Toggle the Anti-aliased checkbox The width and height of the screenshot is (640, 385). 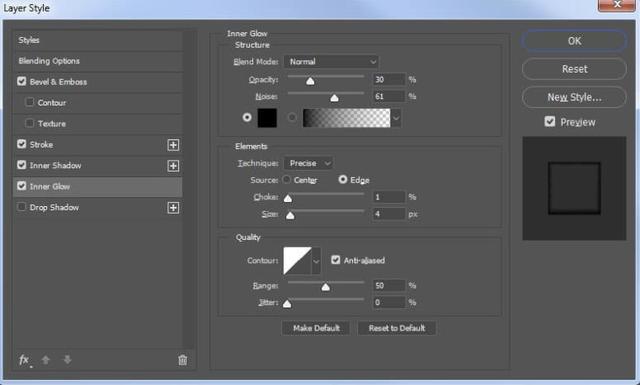pos(336,260)
